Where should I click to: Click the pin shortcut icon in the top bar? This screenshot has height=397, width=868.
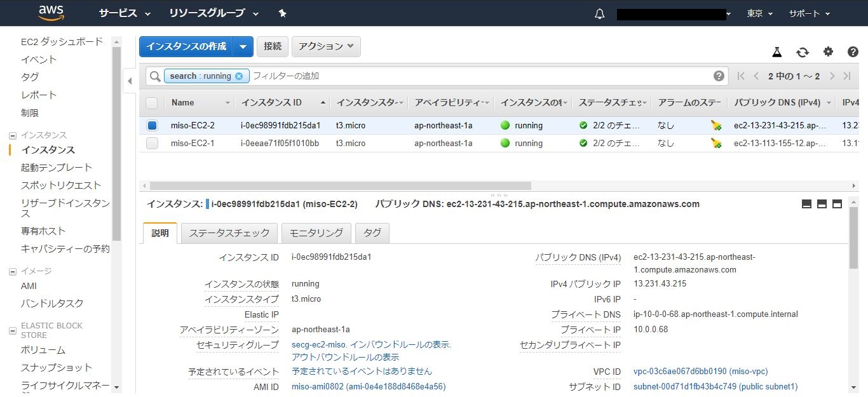pos(283,13)
